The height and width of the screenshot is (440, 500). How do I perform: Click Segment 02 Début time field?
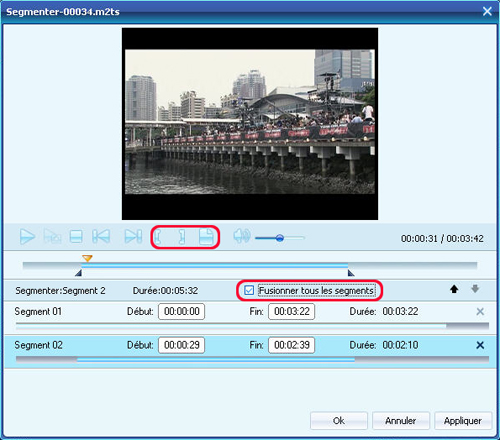pos(182,345)
